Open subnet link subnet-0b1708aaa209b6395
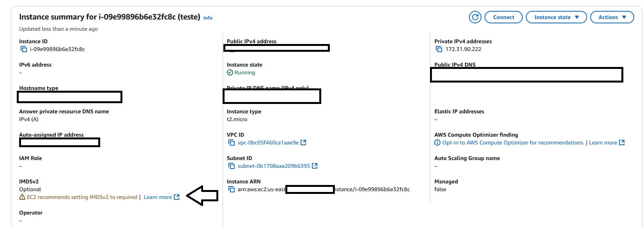 point(274,166)
